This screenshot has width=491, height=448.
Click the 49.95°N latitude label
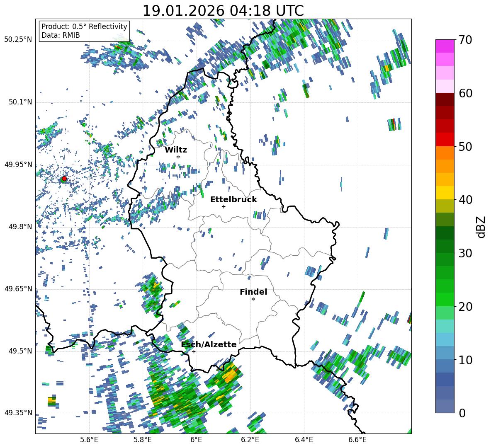18,165
